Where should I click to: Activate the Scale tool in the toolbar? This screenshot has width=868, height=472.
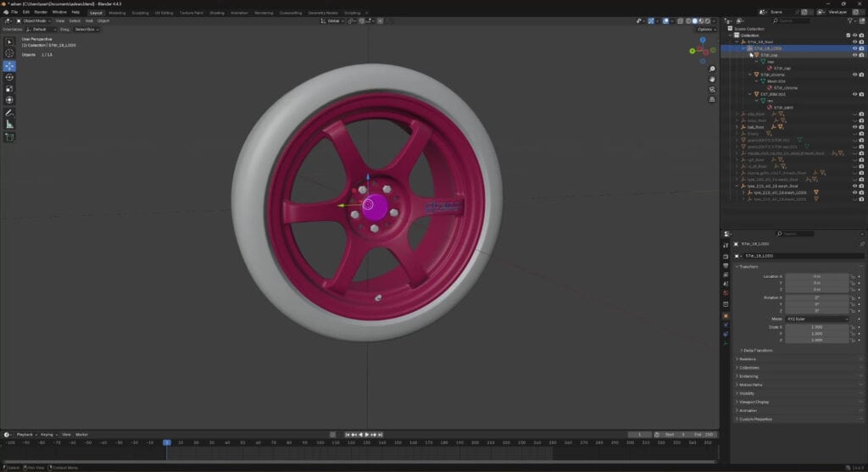click(x=9, y=88)
